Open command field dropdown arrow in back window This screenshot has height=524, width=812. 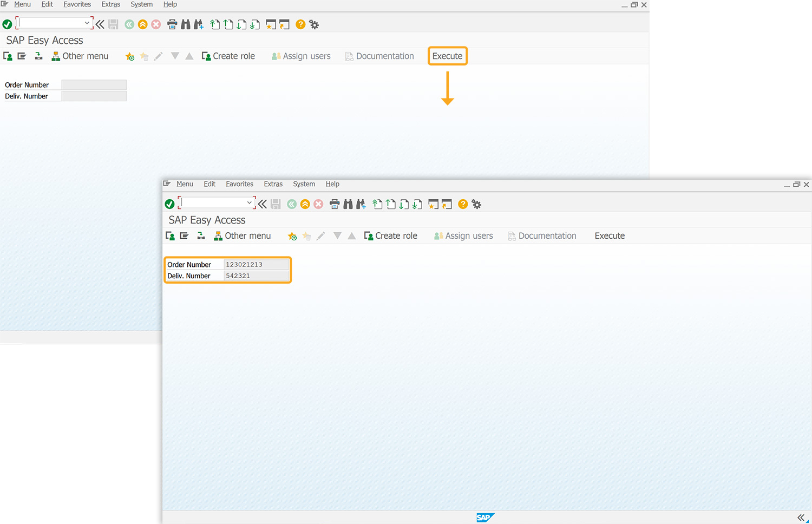click(x=87, y=23)
